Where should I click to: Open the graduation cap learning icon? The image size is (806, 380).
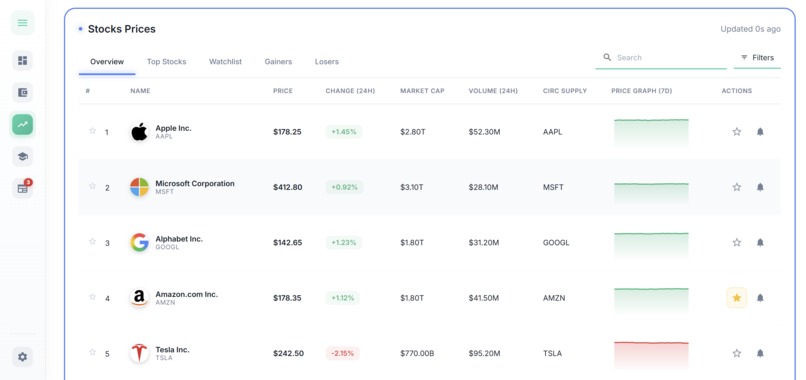[22, 157]
